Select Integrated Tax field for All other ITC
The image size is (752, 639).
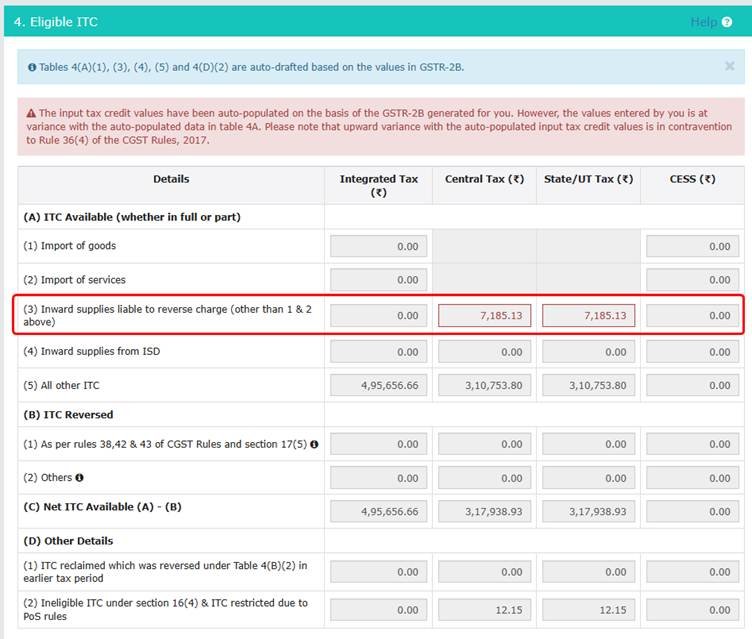[379, 385]
